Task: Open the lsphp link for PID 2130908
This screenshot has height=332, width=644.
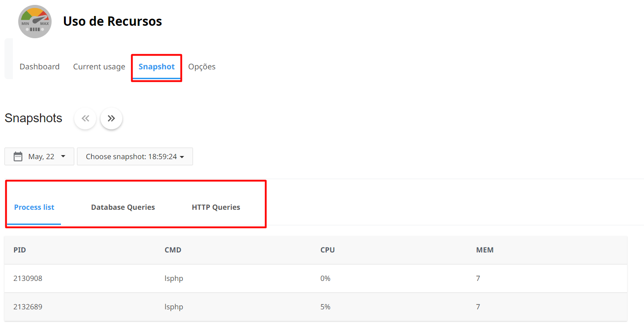Action: [174, 278]
